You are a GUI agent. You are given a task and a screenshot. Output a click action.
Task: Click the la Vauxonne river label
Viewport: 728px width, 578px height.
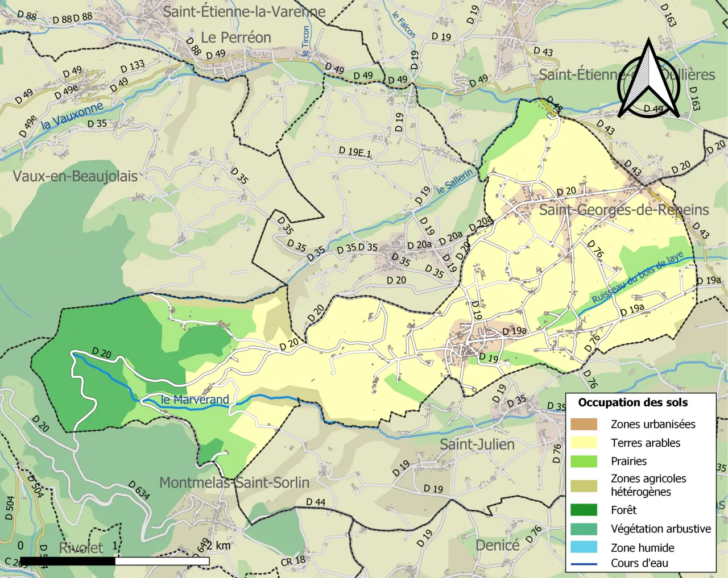point(72,115)
